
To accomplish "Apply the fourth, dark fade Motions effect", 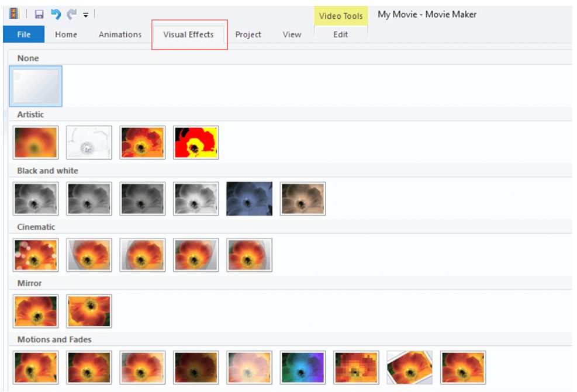I will [196, 367].
